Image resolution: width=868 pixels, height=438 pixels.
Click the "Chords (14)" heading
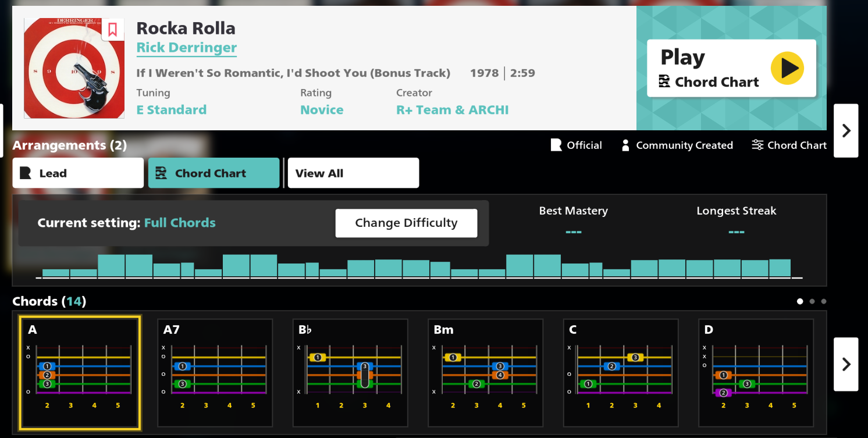pyautogui.click(x=49, y=301)
